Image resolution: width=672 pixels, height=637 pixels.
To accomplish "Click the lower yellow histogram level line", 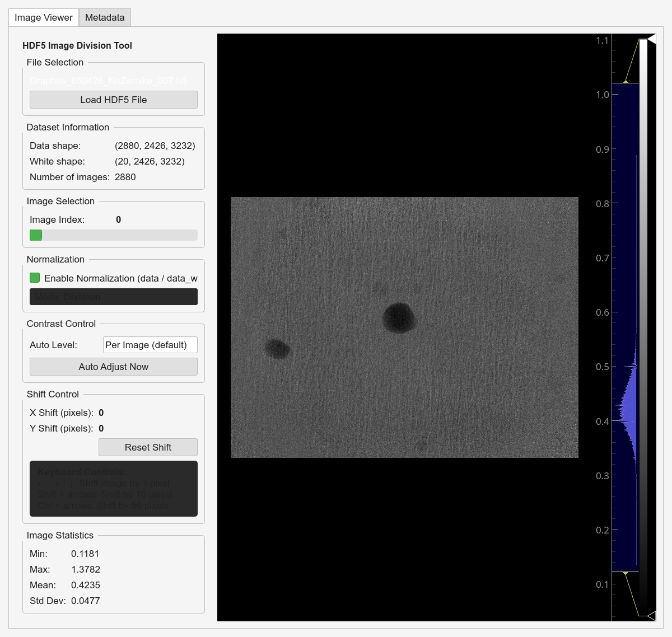I will 625,572.
